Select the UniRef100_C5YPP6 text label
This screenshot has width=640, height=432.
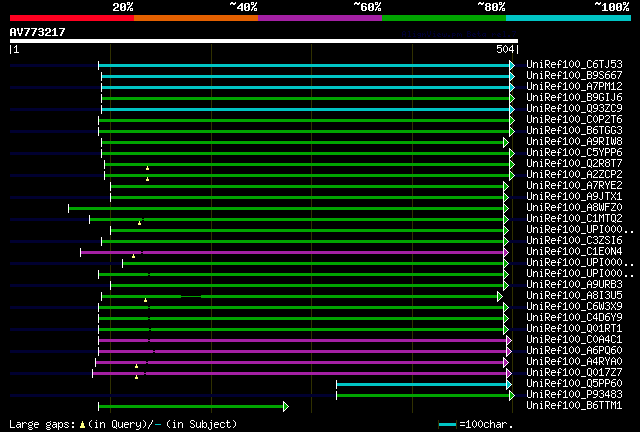click(x=574, y=153)
